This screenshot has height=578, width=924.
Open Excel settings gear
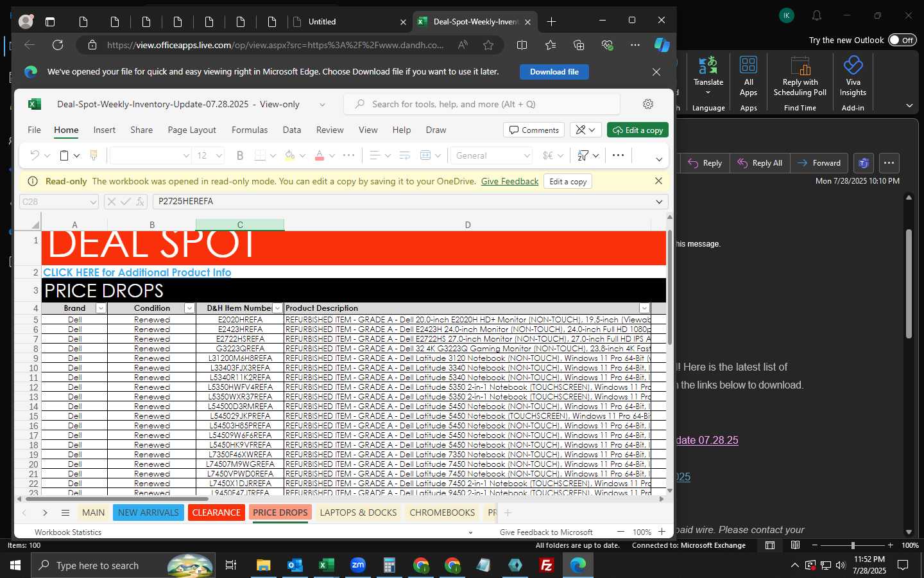tap(648, 104)
